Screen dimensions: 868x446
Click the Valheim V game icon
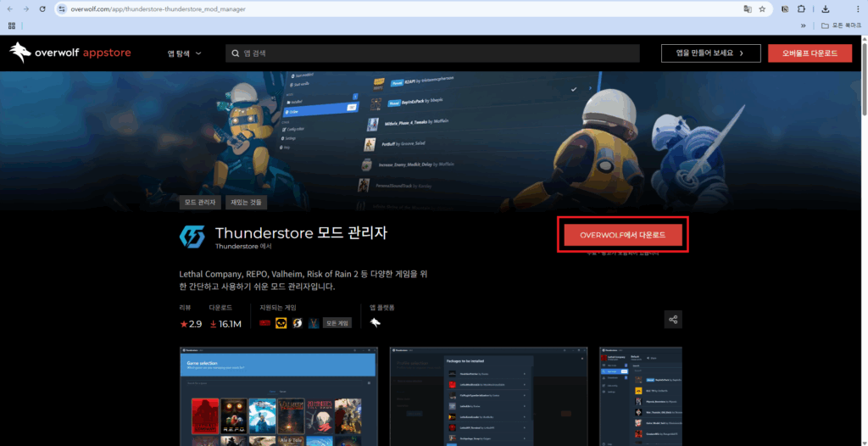tap(314, 323)
